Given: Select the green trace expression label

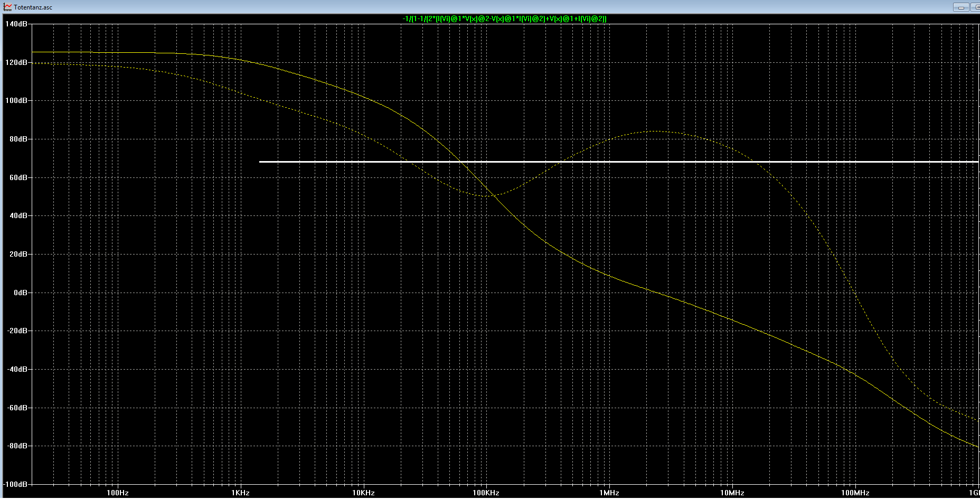Looking at the screenshot, I should (x=505, y=18).
